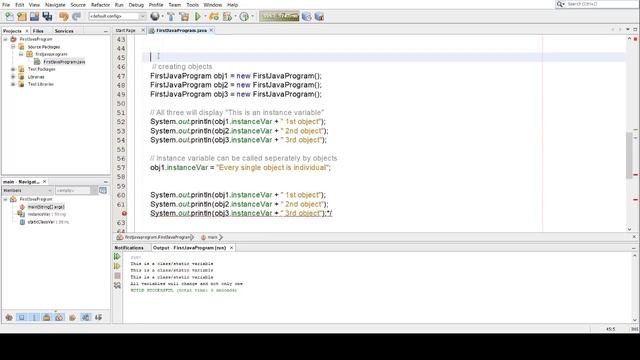This screenshot has width=640, height=360.
Task: Expand the Test Packages node
Action: 13,69
